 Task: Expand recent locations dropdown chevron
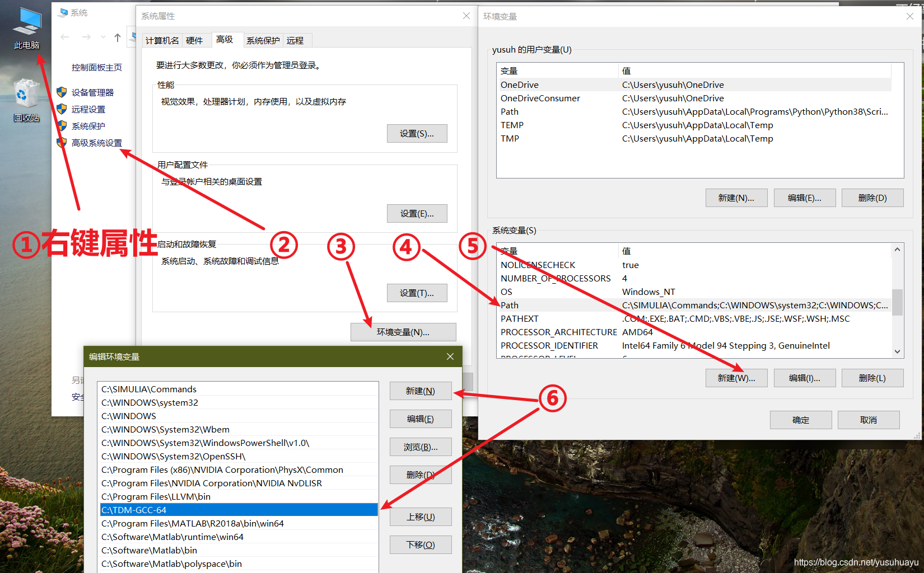point(103,37)
